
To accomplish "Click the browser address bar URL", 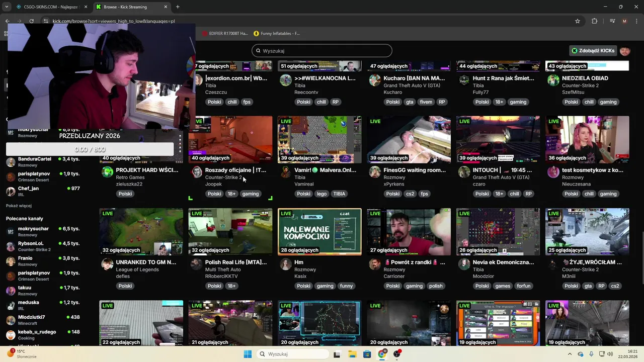I will tap(114, 21).
